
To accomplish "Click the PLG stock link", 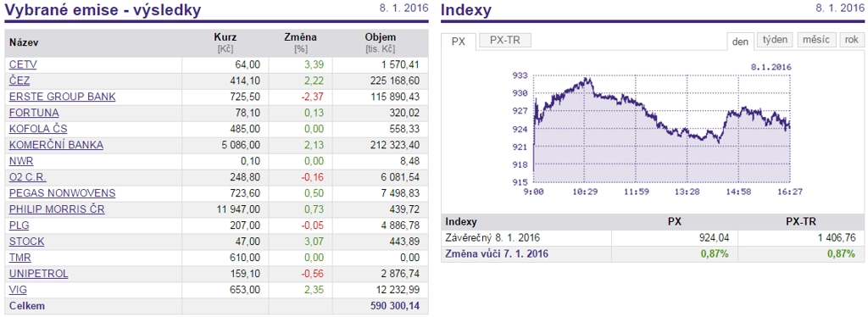I will 19,225.
